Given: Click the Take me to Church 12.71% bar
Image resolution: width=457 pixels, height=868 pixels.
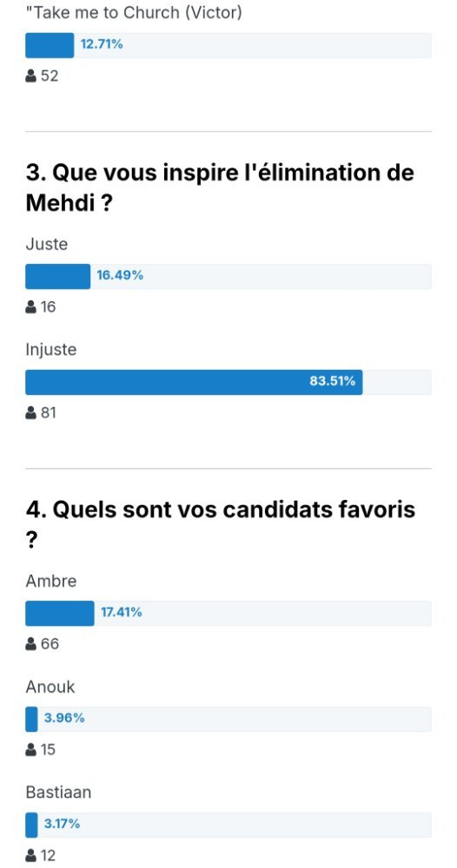Looking at the screenshot, I should click(x=228, y=45).
